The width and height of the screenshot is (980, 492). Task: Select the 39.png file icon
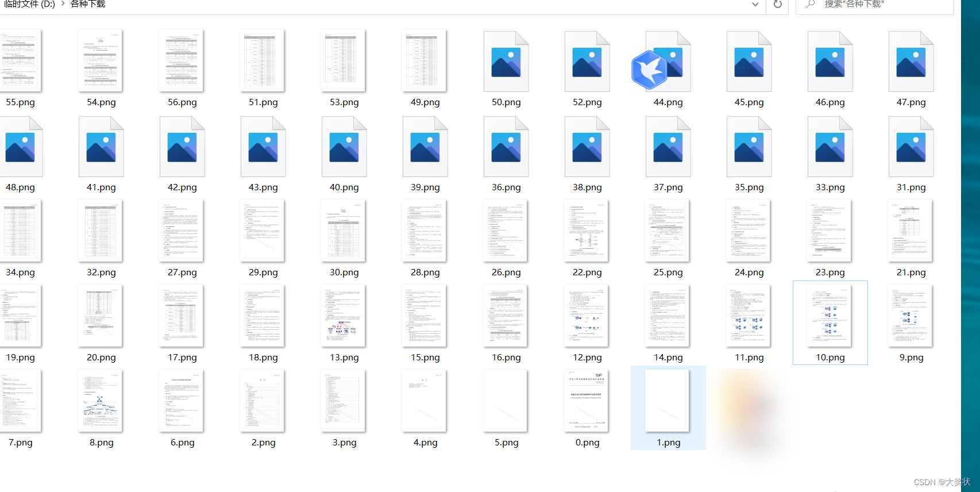[x=425, y=147]
